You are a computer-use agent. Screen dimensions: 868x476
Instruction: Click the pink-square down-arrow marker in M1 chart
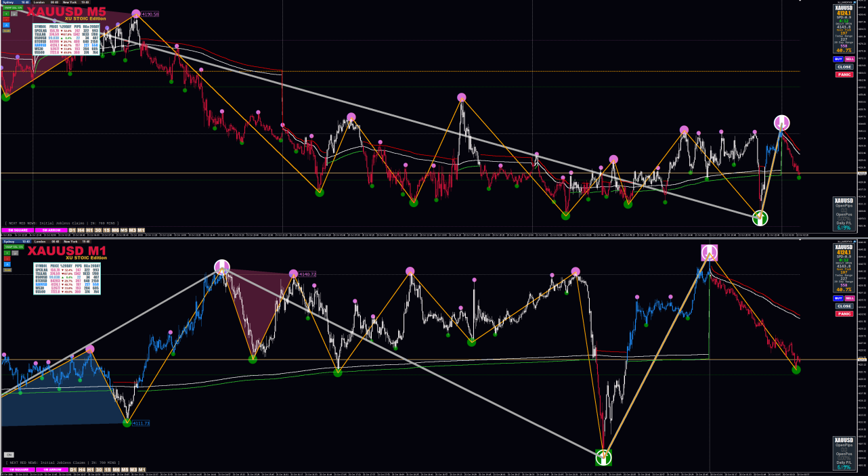point(709,253)
